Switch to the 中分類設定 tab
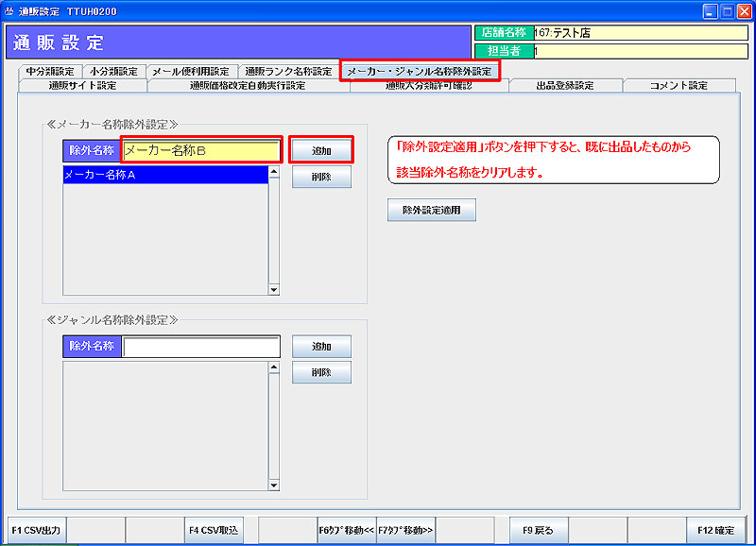The image size is (756, 546). click(50, 72)
